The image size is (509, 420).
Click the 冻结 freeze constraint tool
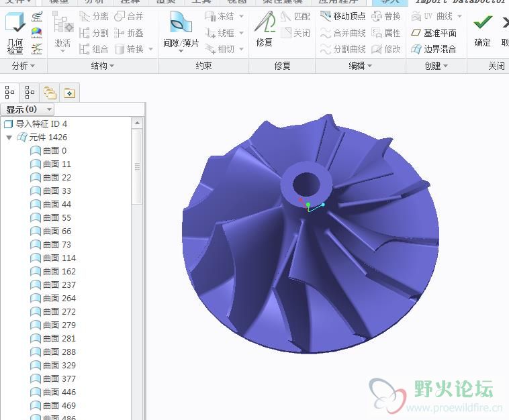[220, 16]
